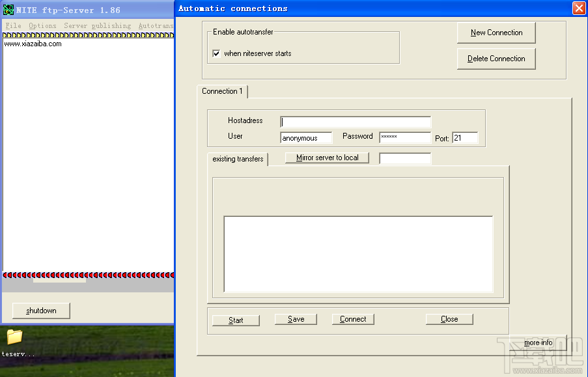Create a New Connection
The image size is (588, 377).
pyautogui.click(x=496, y=32)
